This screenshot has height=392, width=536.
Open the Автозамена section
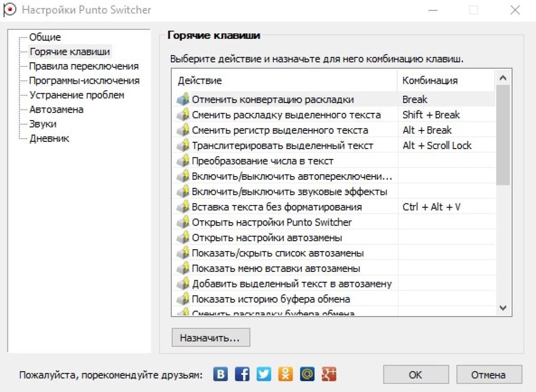pos(56,110)
